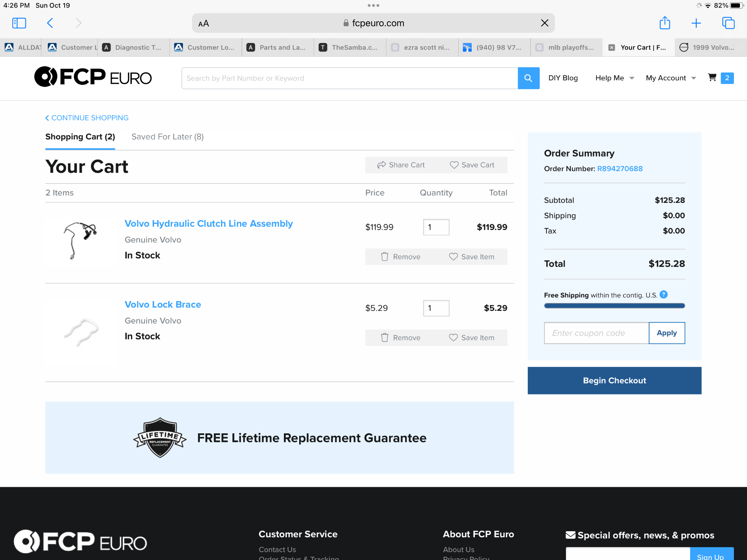Expand the Help Me dropdown
The width and height of the screenshot is (747, 560).
(x=614, y=78)
